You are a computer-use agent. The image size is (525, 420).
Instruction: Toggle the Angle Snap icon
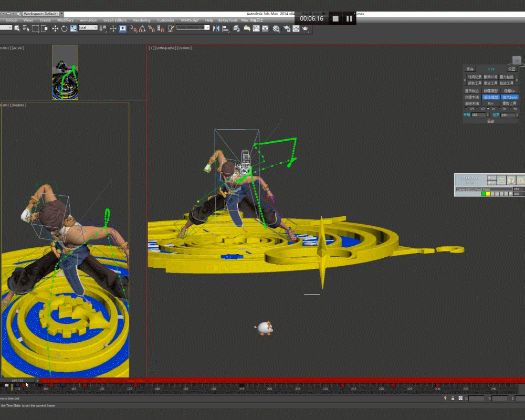tap(142, 29)
